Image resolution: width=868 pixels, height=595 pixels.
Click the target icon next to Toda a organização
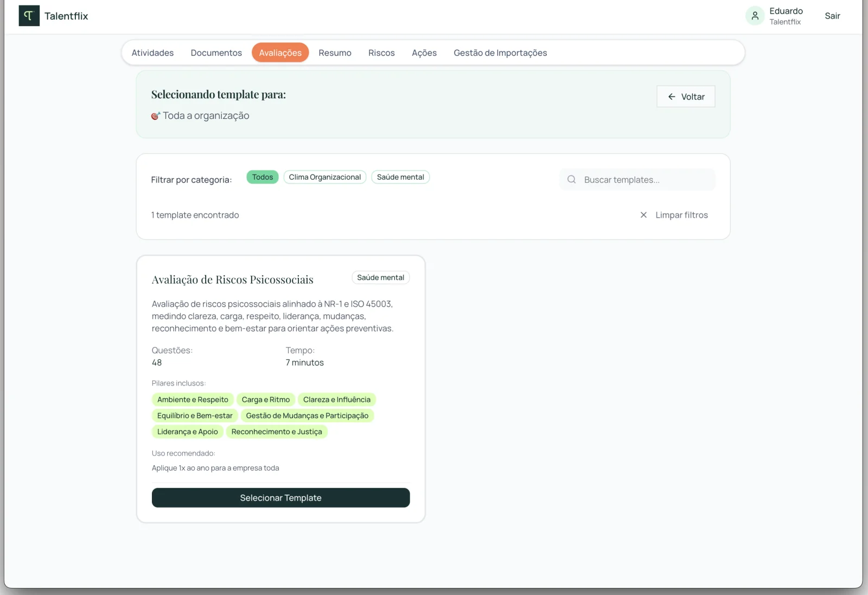tap(156, 116)
